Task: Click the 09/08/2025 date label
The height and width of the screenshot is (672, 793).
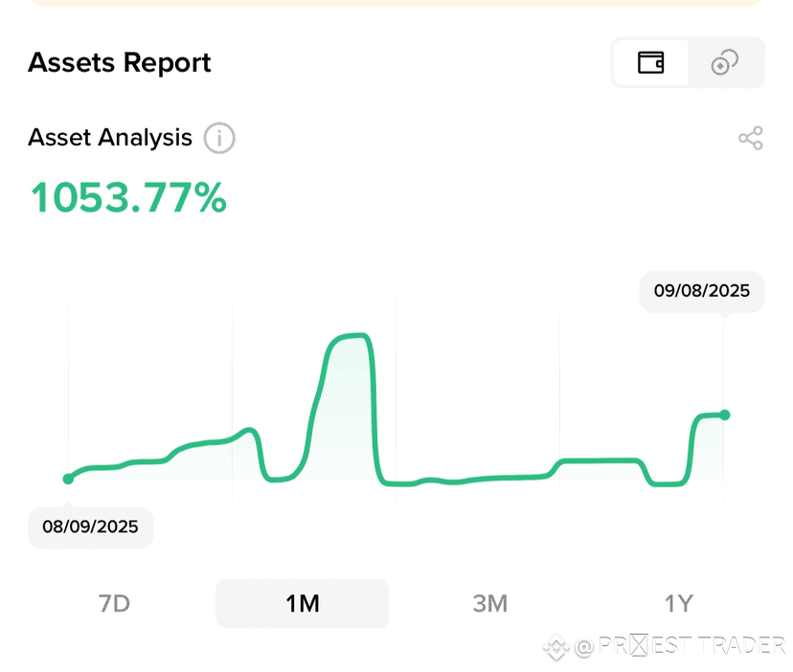Action: 702,291
